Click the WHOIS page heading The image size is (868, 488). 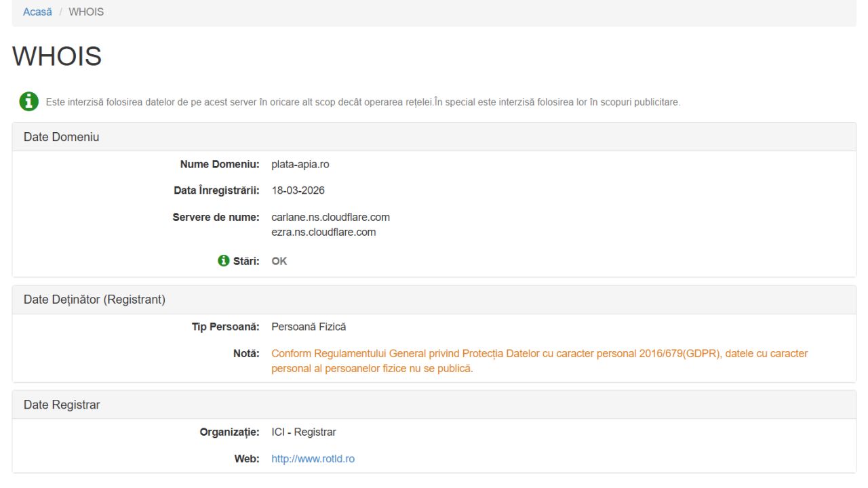click(57, 56)
